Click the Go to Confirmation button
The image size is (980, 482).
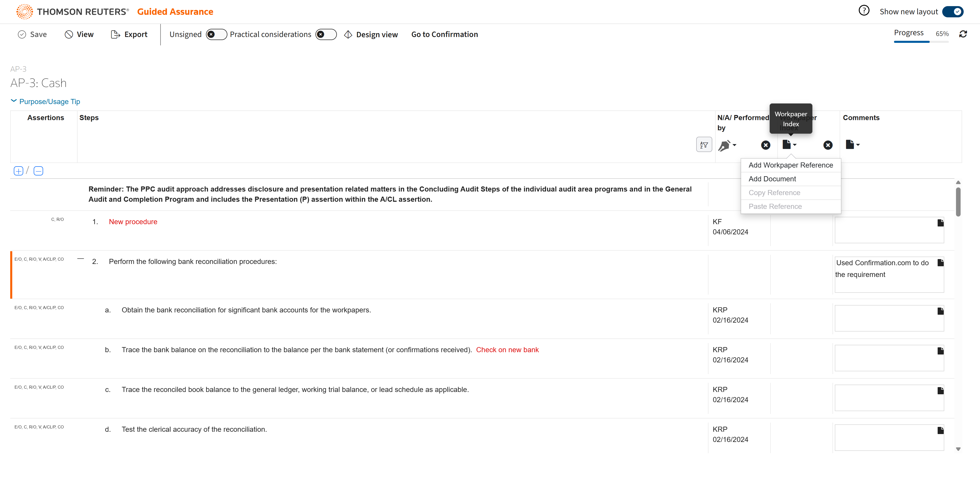[444, 35]
